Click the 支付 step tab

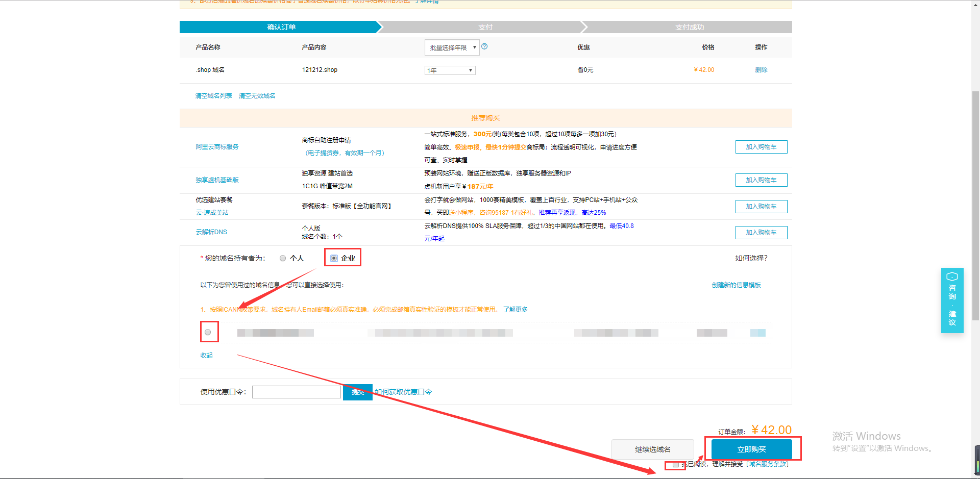485,27
